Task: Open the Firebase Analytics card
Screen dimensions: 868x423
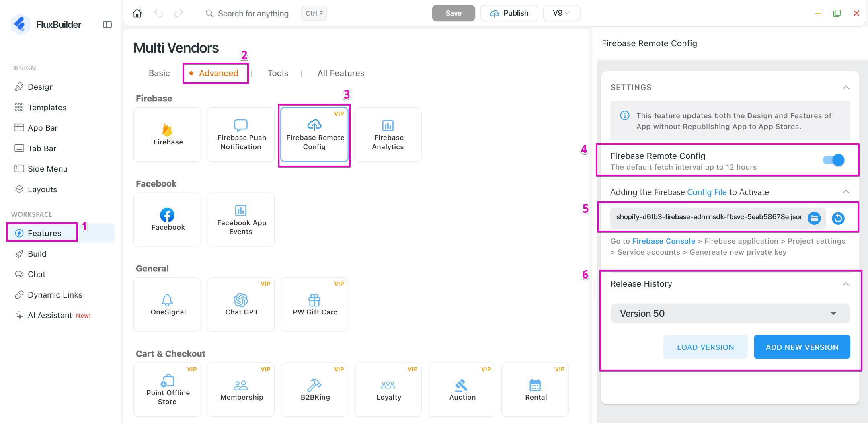Action: pyautogui.click(x=388, y=134)
